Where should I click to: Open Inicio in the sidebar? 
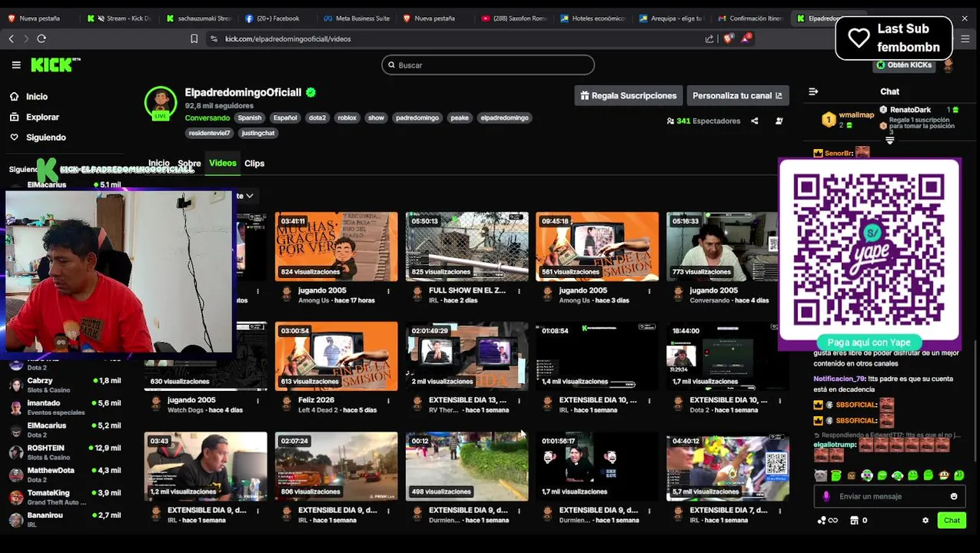tap(29, 97)
